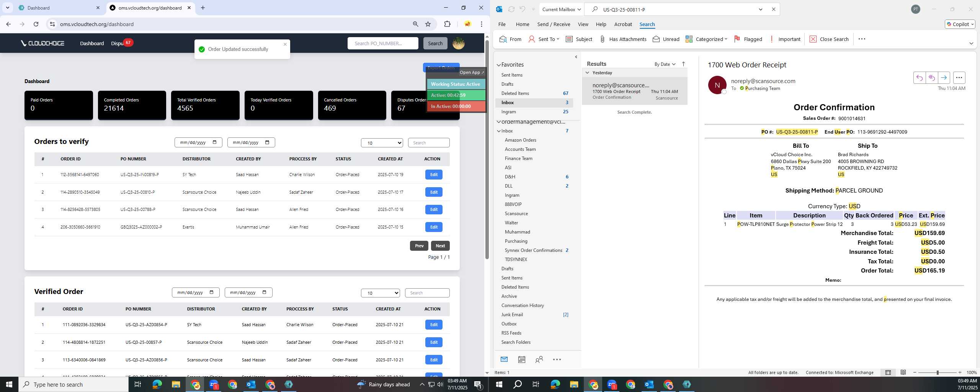This screenshot has width=980, height=392.
Task: Open Send / Receive tab
Action: tap(554, 24)
